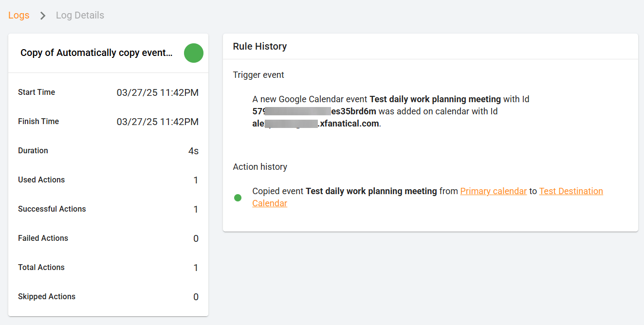
Task: Click the Skipped Actions row label
Action: 47,297
